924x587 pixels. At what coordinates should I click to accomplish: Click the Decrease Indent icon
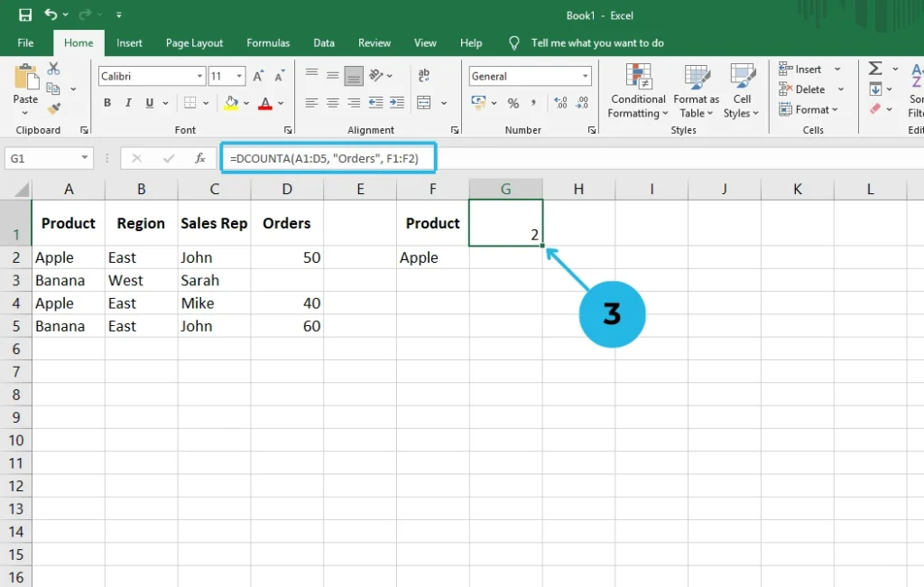pyautogui.click(x=376, y=103)
